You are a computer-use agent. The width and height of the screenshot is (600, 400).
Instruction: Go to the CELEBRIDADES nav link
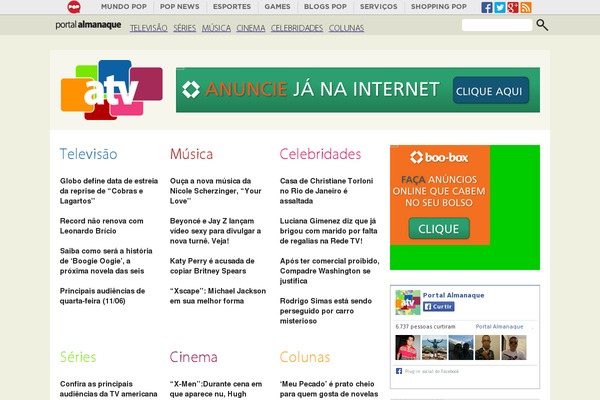click(297, 28)
